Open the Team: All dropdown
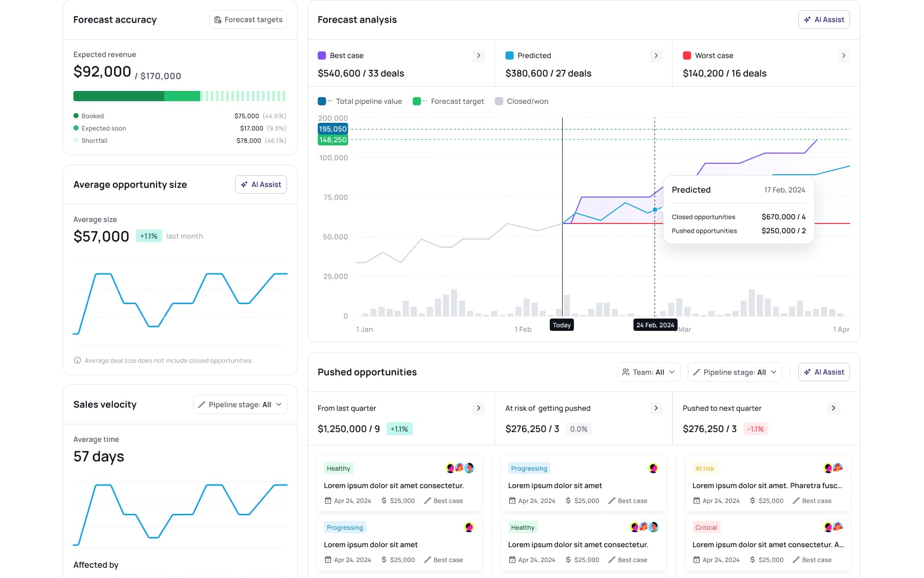The image size is (924, 578). point(648,372)
